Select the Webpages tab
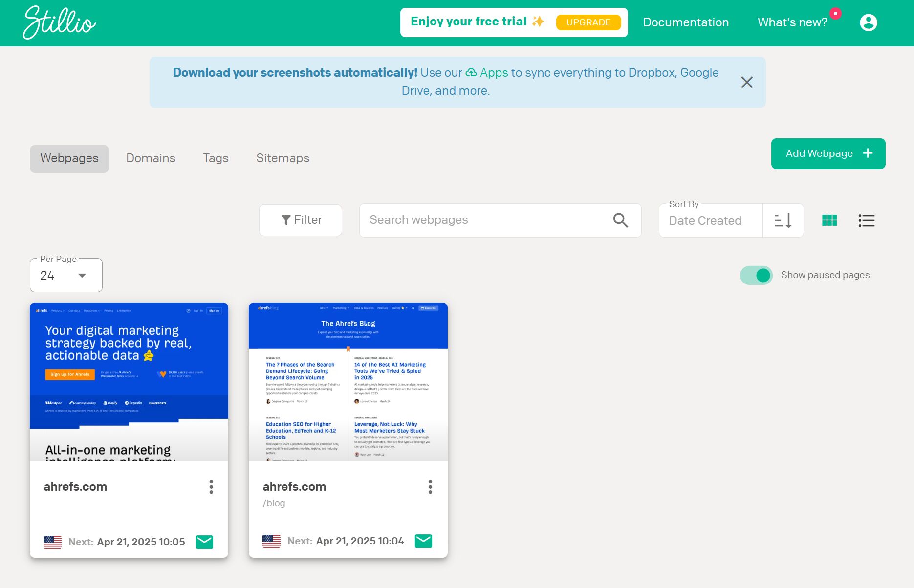Viewport: 914px width, 588px height. pos(69,158)
